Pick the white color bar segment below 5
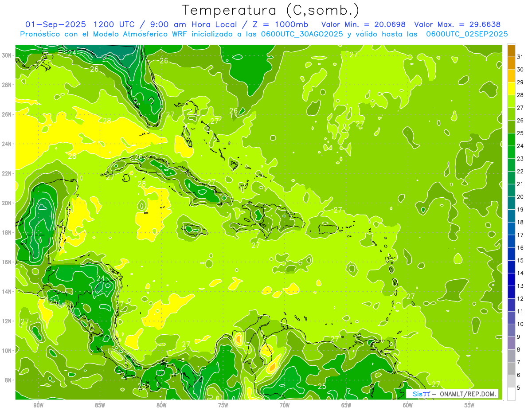 [x=512, y=394]
